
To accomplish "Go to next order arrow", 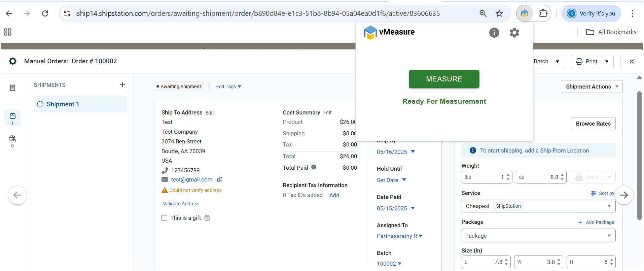I will pos(624,195).
